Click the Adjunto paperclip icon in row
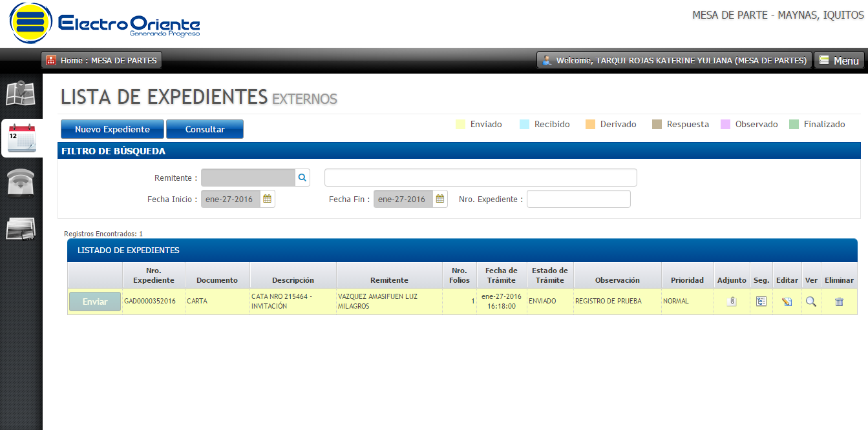Image resolution: width=868 pixels, height=430 pixels. [x=732, y=302]
